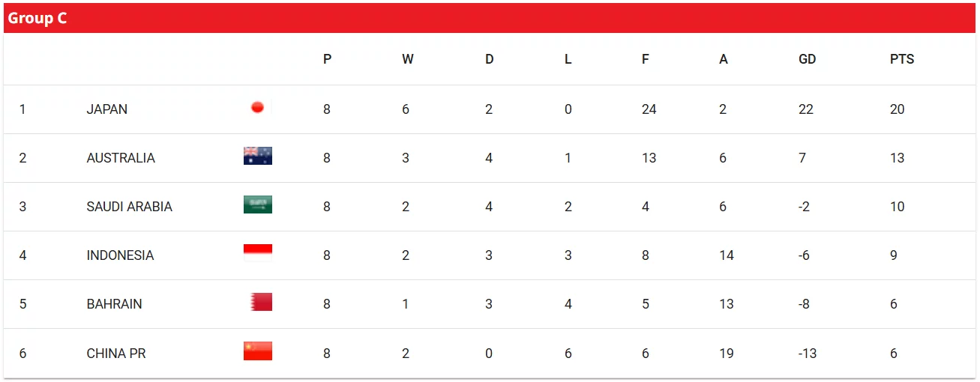Select the P column header
The image size is (980, 382).
click(x=327, y=59)
